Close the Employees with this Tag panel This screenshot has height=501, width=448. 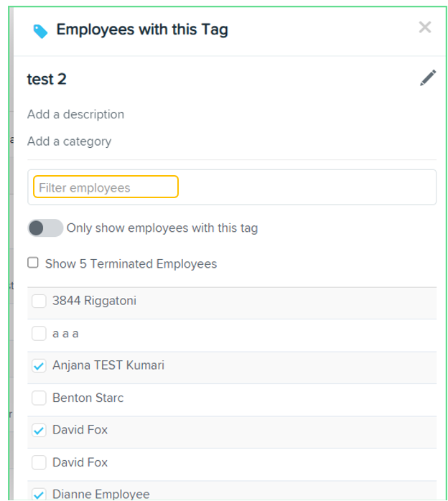[x=425, y=27]
